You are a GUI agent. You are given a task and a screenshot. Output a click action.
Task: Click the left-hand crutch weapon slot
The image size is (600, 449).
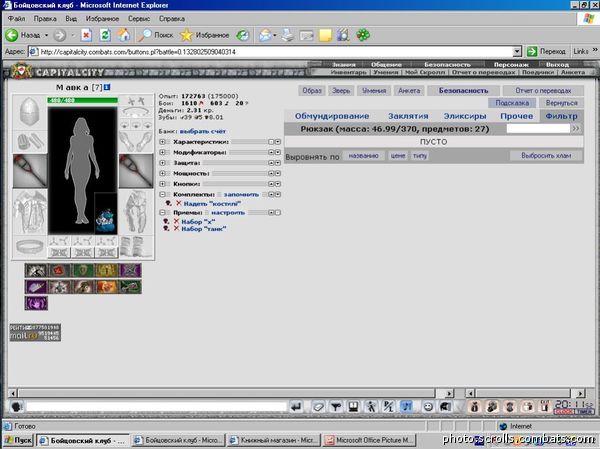(x=30, y=171)
